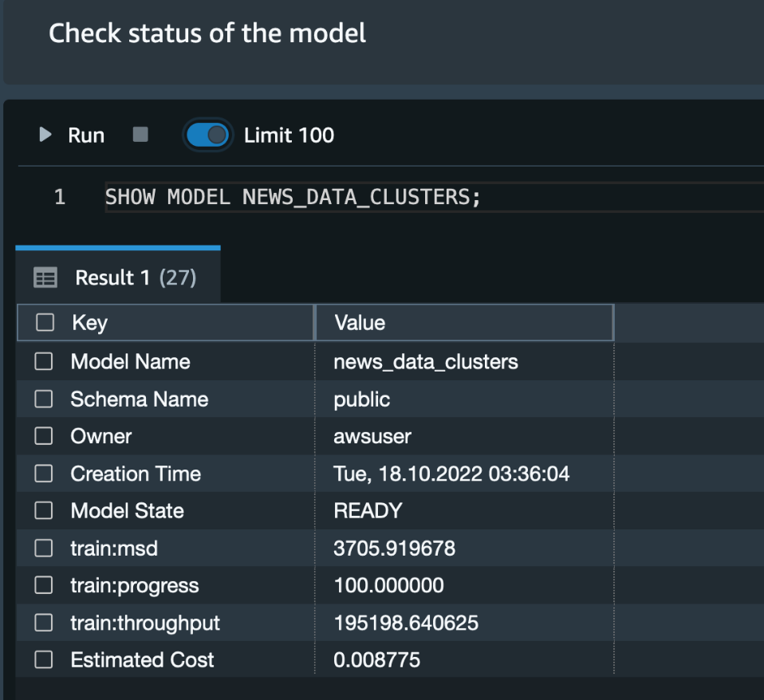Click the 'train:msd' key cell
Screen dimensions: 764x700
point(166,548)
